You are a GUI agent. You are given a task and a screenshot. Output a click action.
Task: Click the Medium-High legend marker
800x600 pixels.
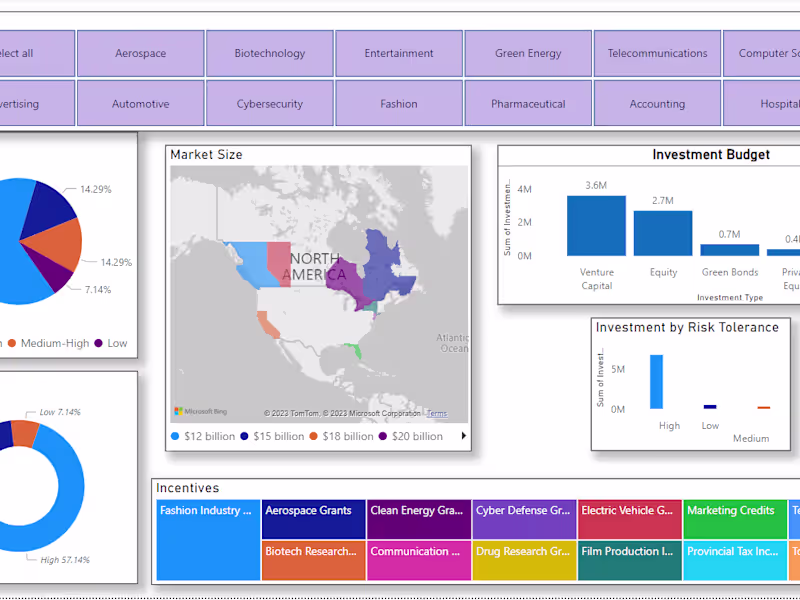pyautogui.click(x=12, y=343)
